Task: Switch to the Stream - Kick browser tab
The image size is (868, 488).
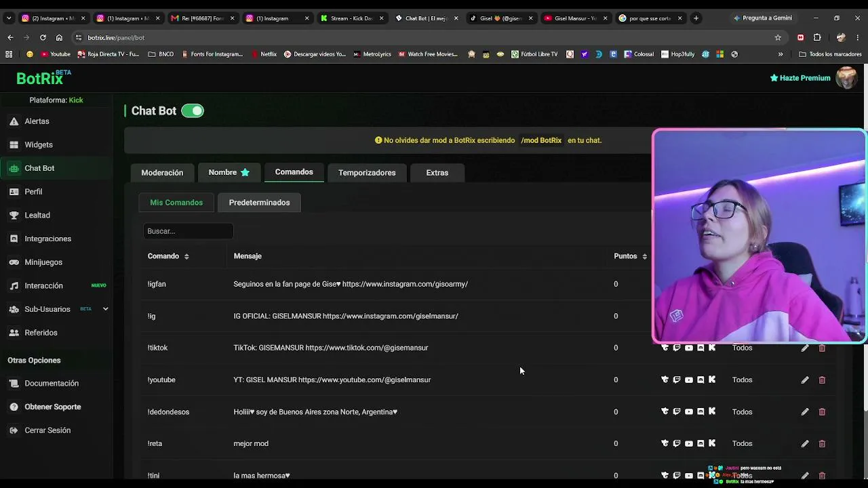Action: [351, 18]
